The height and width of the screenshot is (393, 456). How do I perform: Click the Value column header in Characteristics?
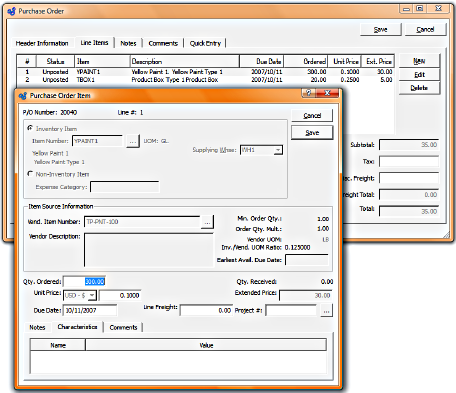[x=206, y=345]
